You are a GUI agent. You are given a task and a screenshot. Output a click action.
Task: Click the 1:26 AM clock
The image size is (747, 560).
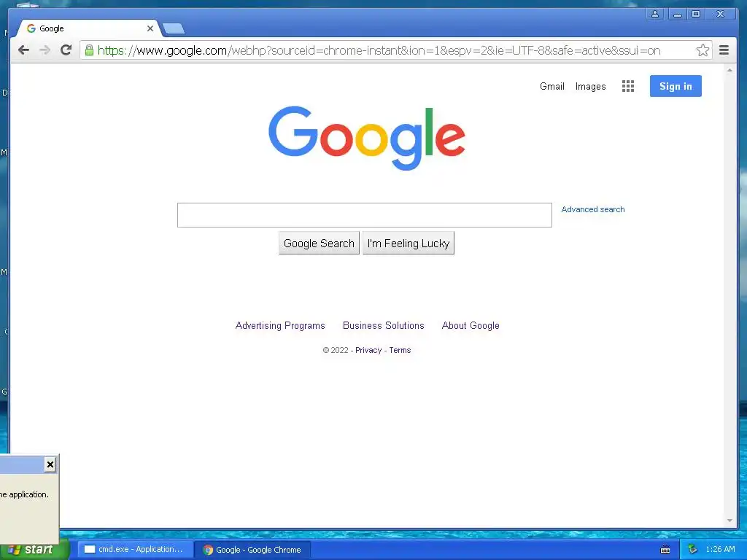coord(720,550)
